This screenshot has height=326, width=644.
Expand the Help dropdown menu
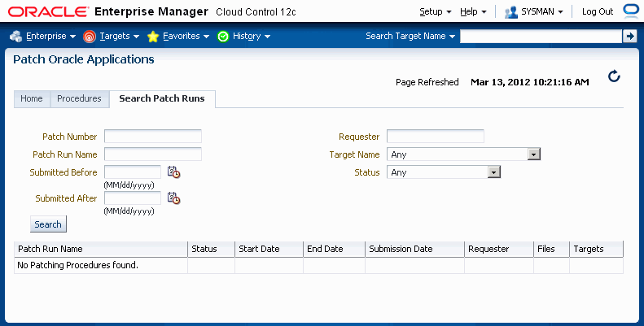click(473, 12)
